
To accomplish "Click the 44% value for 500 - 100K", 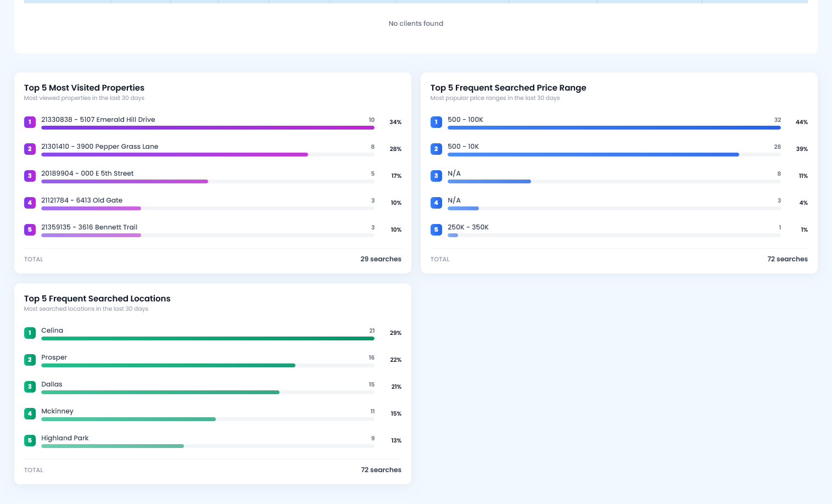I will 802,122.
